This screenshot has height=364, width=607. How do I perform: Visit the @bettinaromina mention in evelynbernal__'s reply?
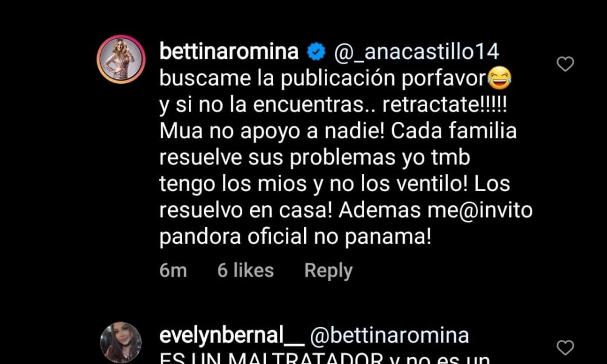pyautogui.click(x=390, y=335)
